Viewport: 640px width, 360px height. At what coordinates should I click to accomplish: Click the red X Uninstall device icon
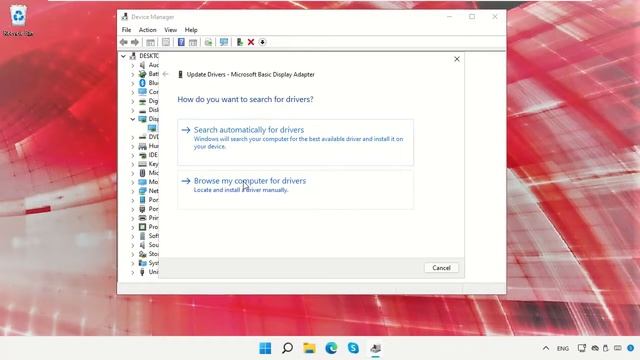[x=251, y=42]
